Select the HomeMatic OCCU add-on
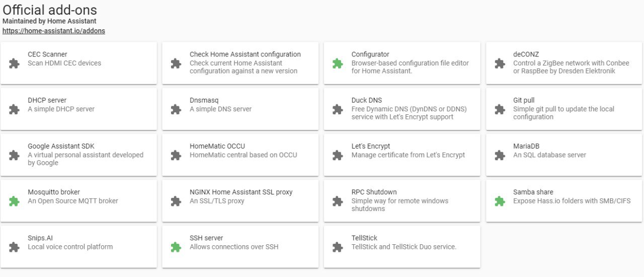644x277 pixels. [240, 155]
